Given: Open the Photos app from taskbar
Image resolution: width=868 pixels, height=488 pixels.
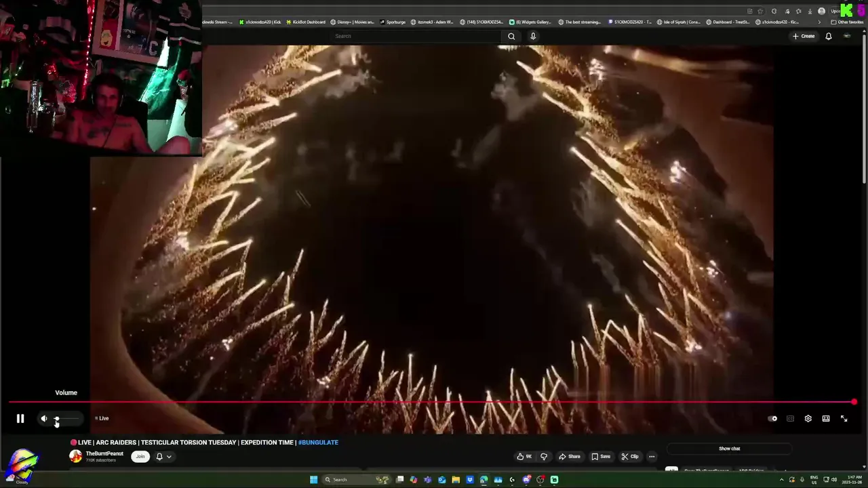Looking at the screenshot, I should tap(498, 480).
